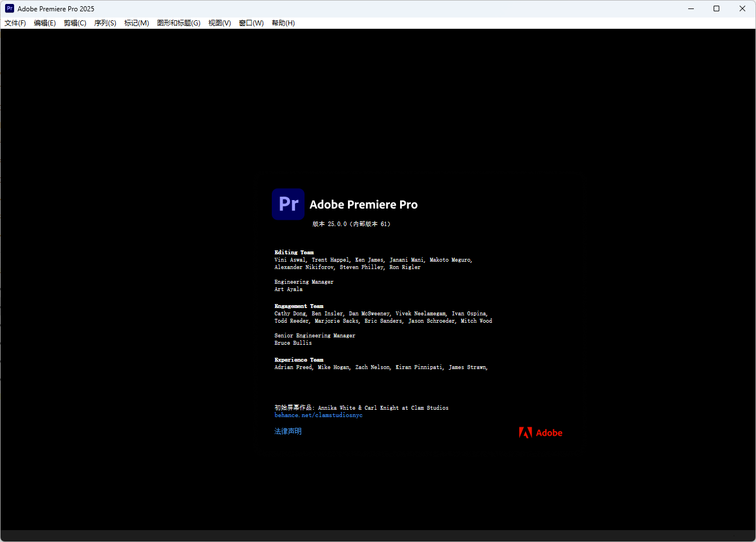The image size is (756, 542).
Task: Open the 文件(F) menu
Action: coord(15,23)
